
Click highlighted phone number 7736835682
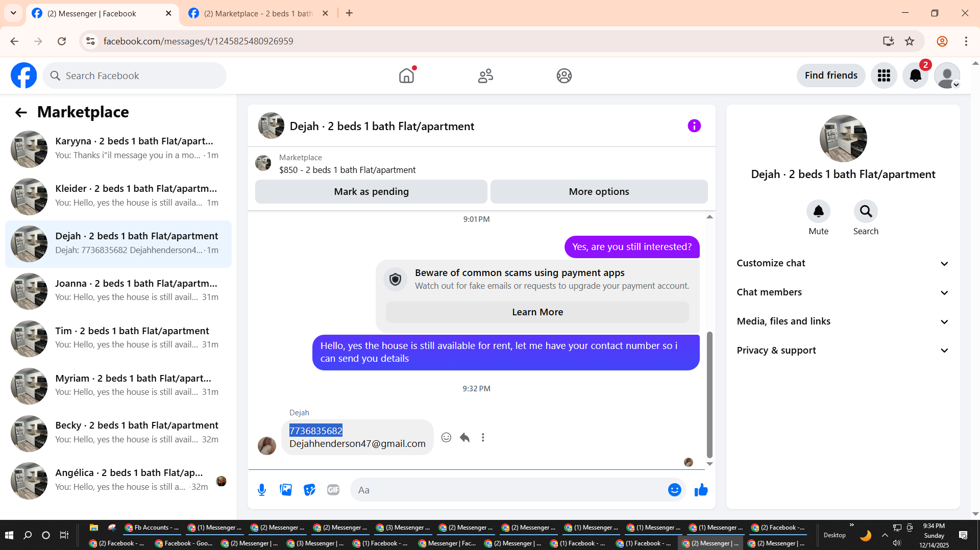316,431
